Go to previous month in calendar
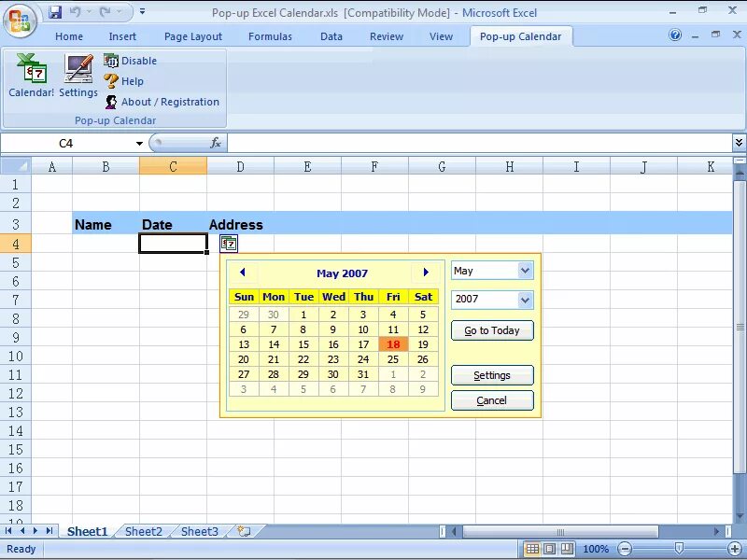 tap(243, 273)
